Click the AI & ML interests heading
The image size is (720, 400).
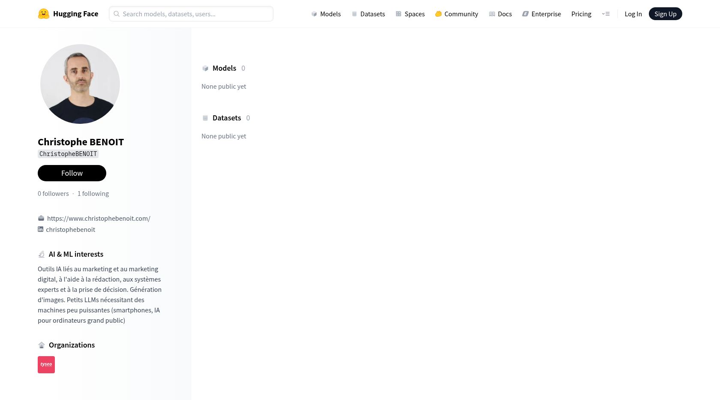tap(76, 254)
